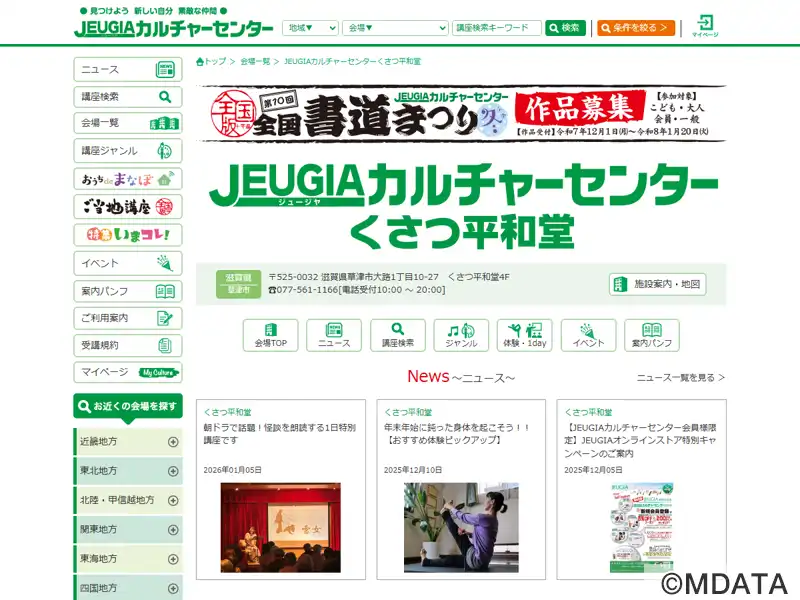Expand 関東地方 region list

pyautogui.click(x=129, y=530)
